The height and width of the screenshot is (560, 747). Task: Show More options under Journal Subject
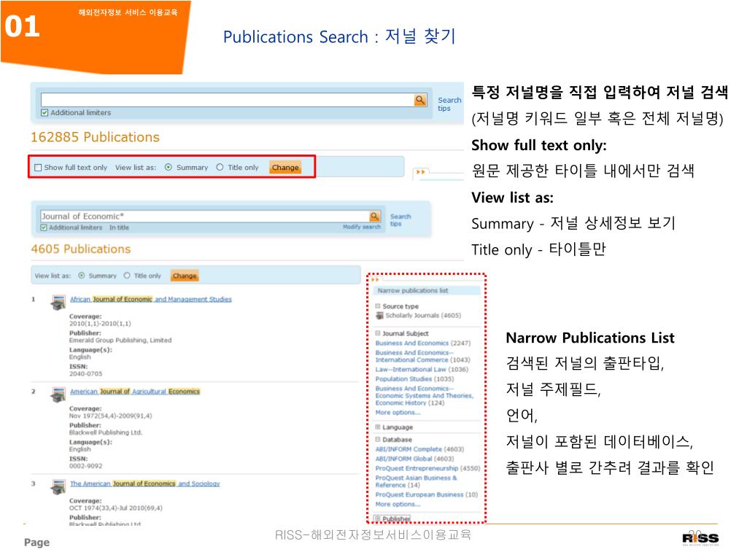click(398, 413)
